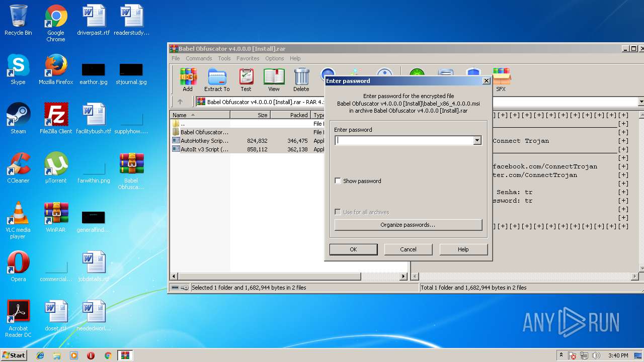The height and width of the screenshot is (362, 644).
Task: Open Skype desktop shortcut
Action: [18, 69]
